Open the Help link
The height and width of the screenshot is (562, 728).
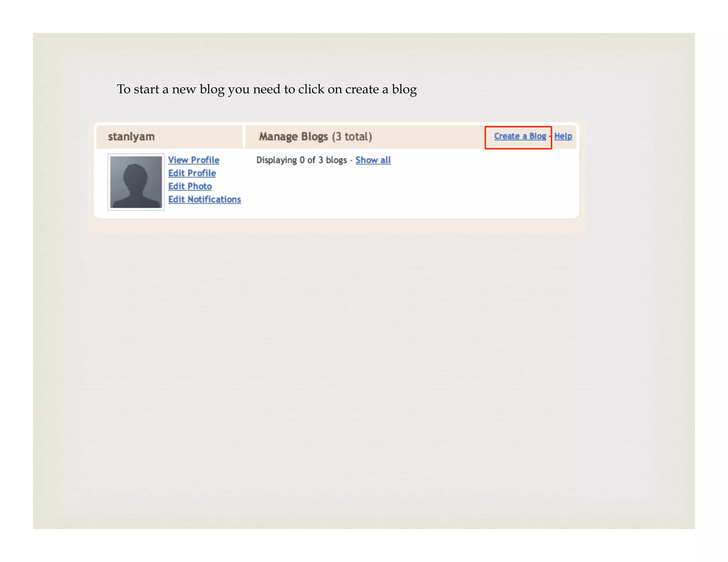click(563, 136)
